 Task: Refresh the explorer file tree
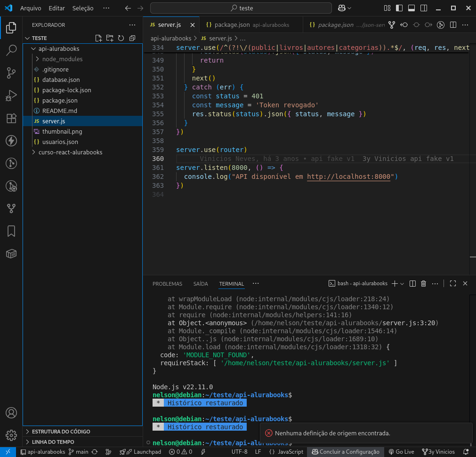click(121, 38)
